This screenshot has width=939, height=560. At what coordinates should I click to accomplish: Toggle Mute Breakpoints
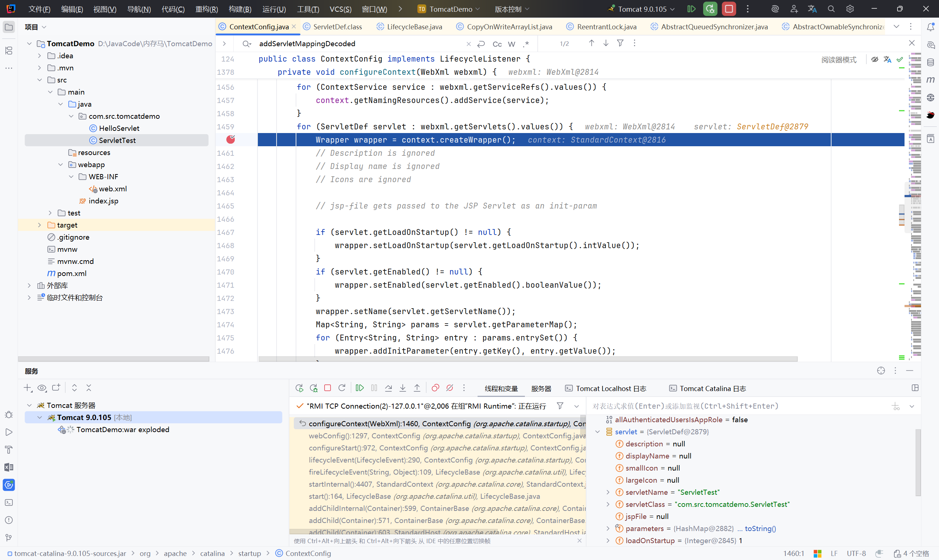(450, 388)
